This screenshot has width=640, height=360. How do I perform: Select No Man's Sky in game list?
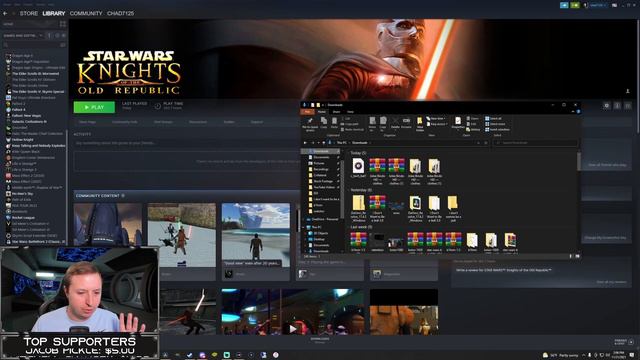pos(22,193)
